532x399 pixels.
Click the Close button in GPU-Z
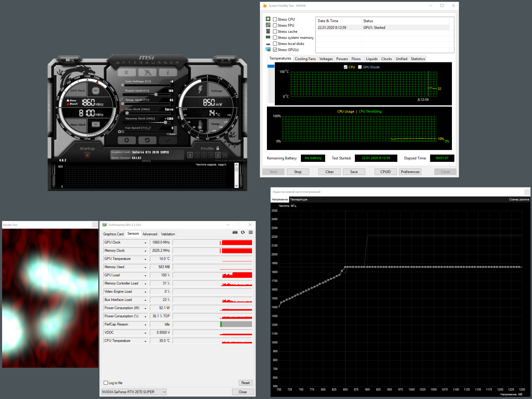pos(243,392)
